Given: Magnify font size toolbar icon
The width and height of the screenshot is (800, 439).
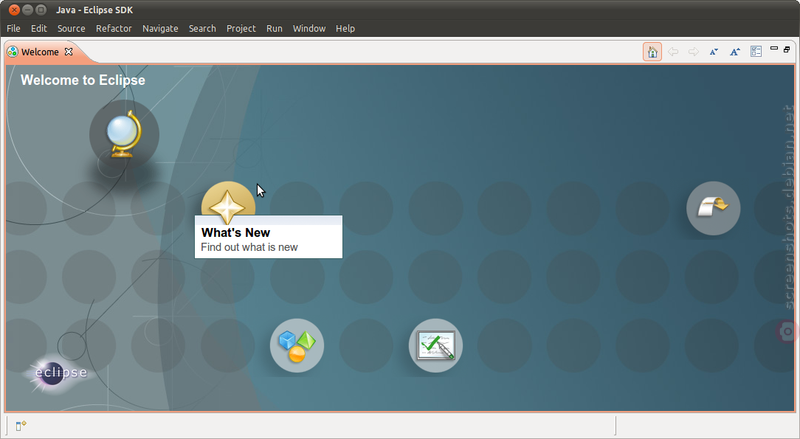Looking at the screenshot, I should tap(735, 52).
